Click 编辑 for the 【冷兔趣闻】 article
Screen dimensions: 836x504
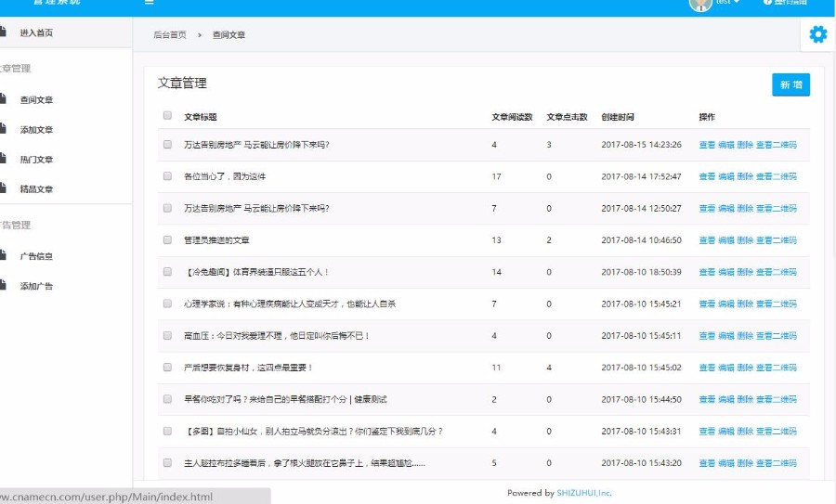[726, 272]
